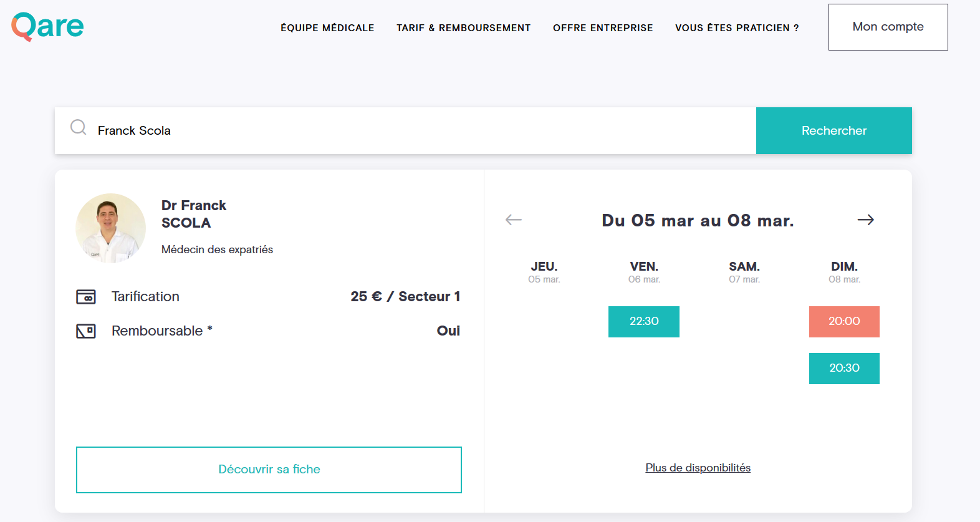Click the Du 05 mar au 08 mar. heading
Screen dimensions: 980x522
click(698, 221)
